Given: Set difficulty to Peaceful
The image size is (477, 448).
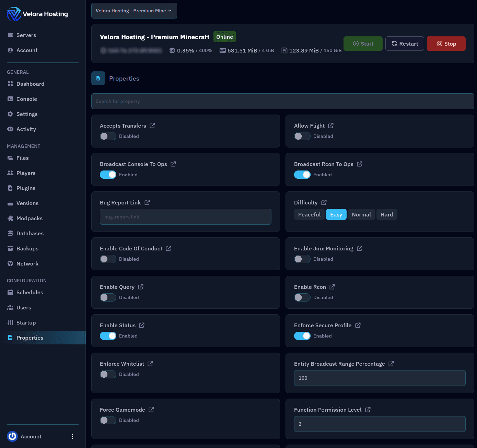Looking at the screenshot, I should pos(309,214).
